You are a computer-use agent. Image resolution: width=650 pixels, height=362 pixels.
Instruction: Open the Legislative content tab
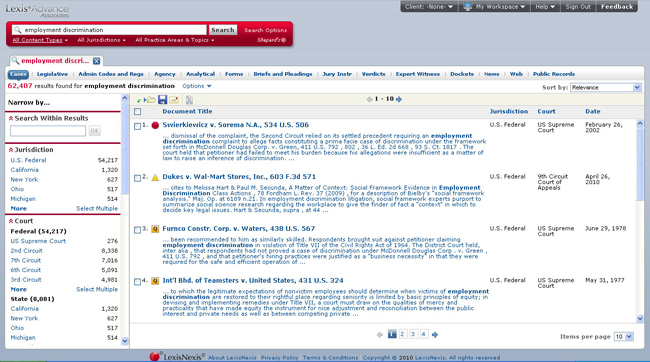(x=52, y=74)
